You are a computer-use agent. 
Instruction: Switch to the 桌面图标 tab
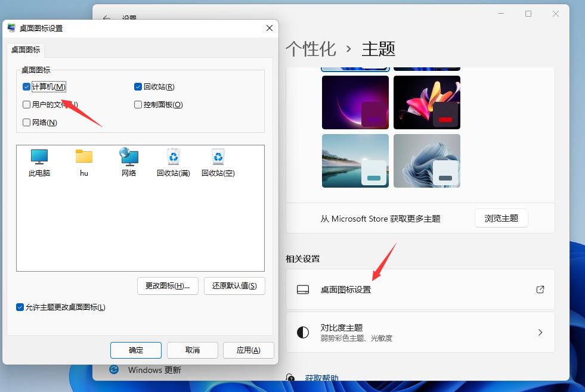(25, 50)
